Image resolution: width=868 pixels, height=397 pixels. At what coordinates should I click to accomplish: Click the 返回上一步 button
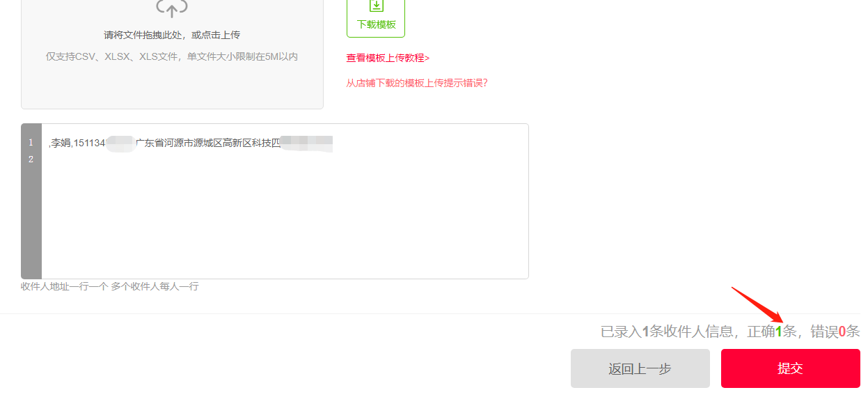pos(640,368)
